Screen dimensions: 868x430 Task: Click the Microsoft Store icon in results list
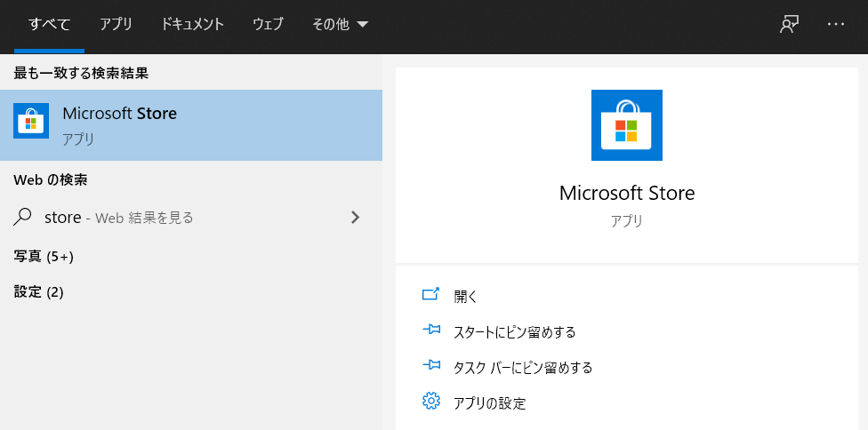(31, 121)
